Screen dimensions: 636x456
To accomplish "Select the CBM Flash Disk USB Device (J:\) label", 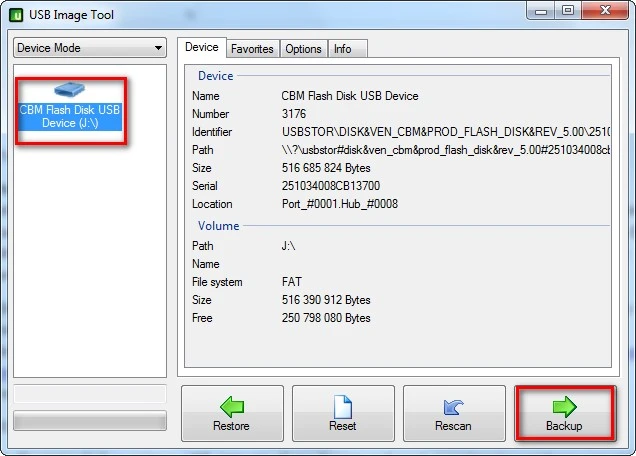I will [x=70, y=116].
